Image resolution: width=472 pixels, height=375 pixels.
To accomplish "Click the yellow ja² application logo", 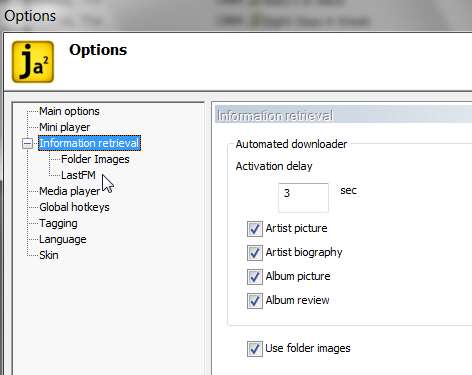I will pos(33,62).
